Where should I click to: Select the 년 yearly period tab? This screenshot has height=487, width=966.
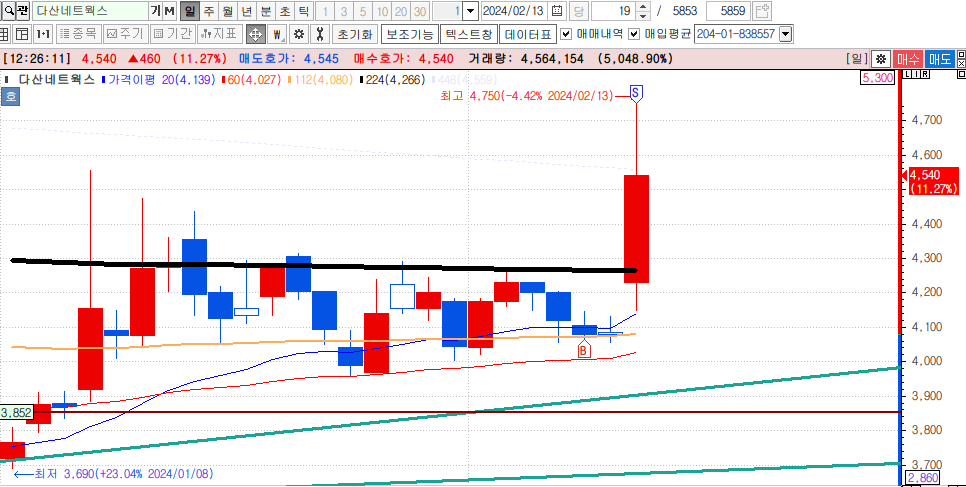coord(246,10)
